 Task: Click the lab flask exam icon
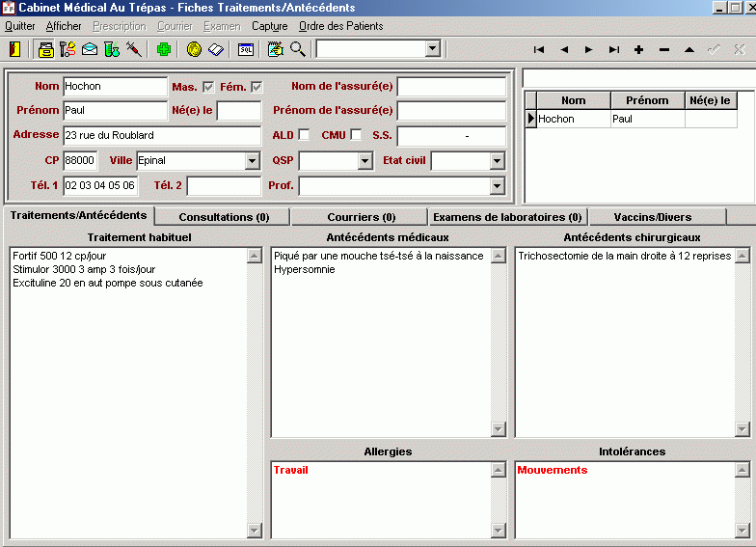pos(112,49)
